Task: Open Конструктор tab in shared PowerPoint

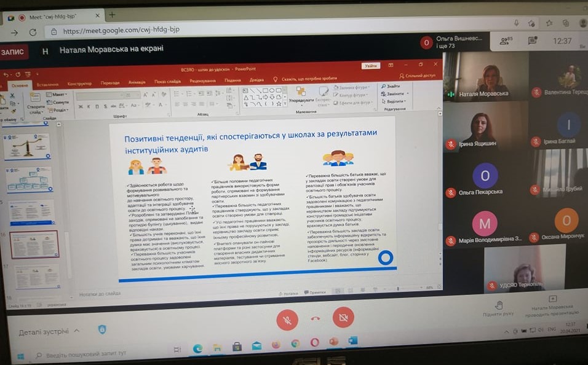Action: [79, 84]
